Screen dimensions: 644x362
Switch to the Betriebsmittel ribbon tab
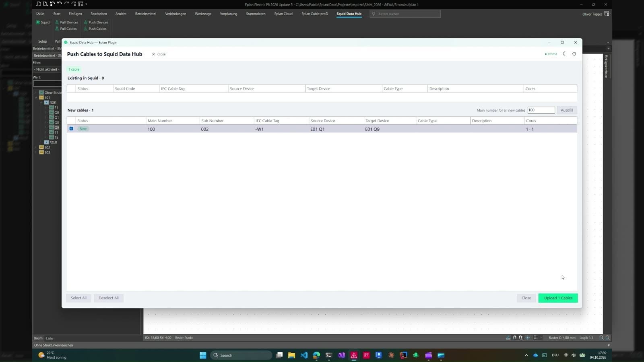[x=146, y=14]
